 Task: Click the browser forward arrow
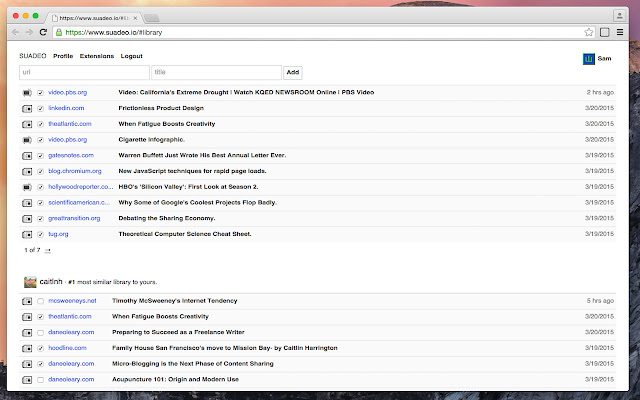coord(29,32)
